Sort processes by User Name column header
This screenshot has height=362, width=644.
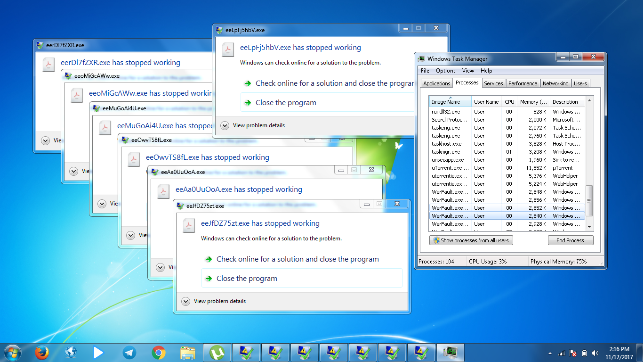[487, 102]
